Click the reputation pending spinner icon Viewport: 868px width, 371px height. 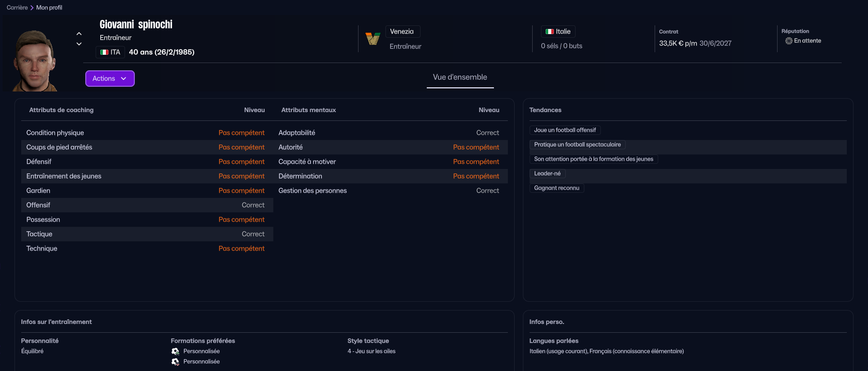[788, 41]
